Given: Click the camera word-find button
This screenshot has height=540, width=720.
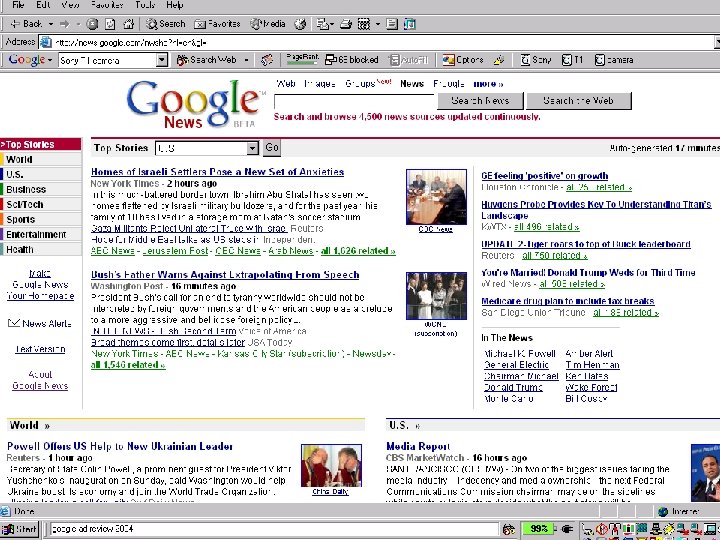Looking at the screenshot, I should (614, 60).
